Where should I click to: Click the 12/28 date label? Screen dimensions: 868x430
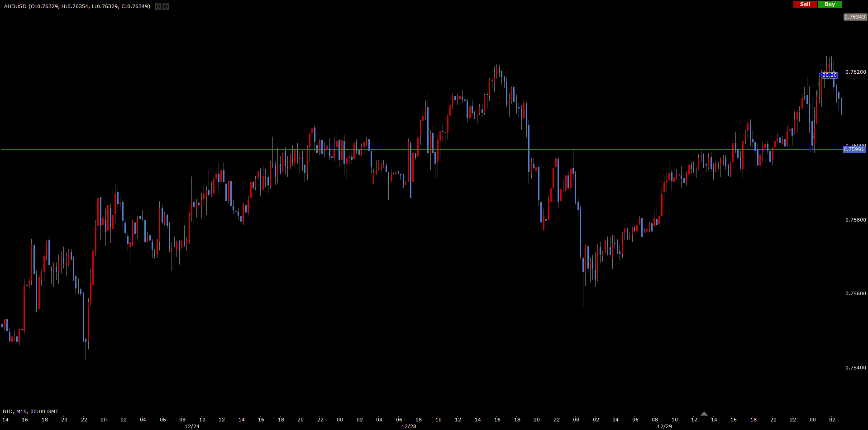(409, 426)
